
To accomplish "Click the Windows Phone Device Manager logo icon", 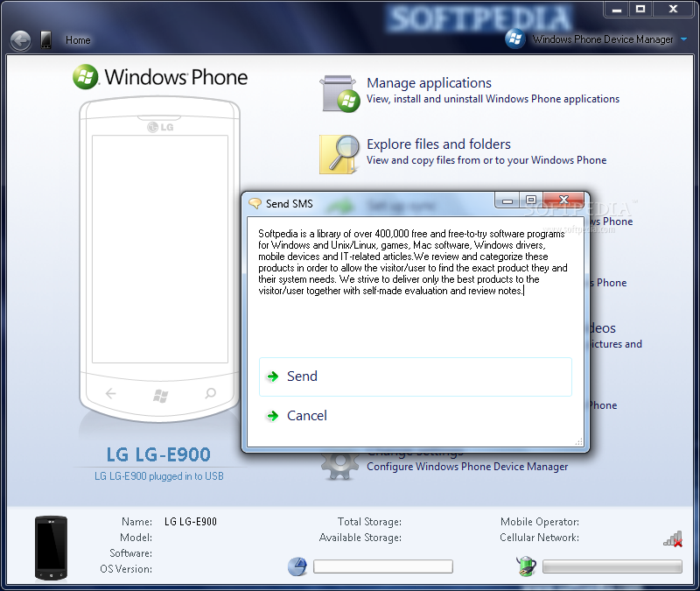I will (x=514, y=39).
